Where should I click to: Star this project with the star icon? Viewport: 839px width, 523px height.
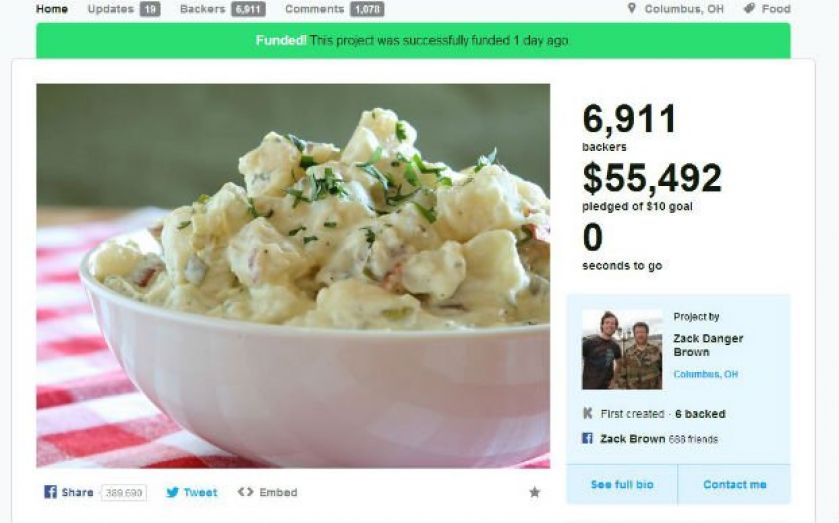pyautogui.click(x=534, y=491)
